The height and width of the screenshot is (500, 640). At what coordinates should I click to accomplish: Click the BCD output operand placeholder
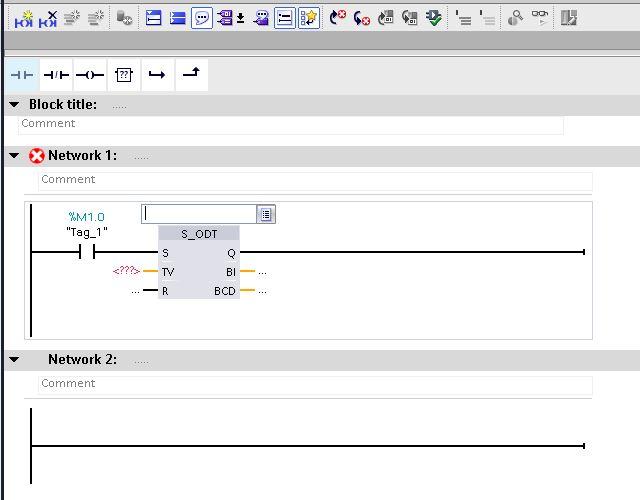[x=262, y=291]
